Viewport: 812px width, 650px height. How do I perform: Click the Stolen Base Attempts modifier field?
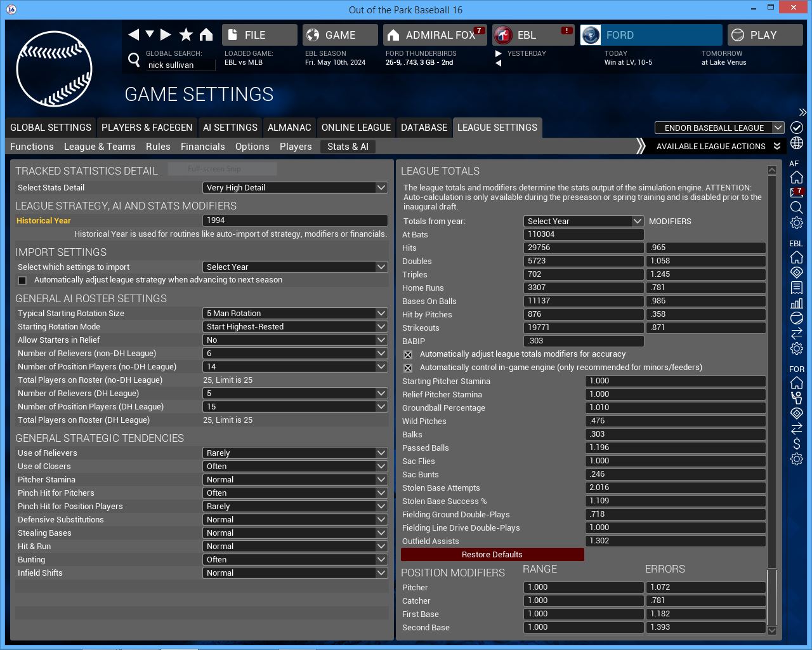coord(675,488)
